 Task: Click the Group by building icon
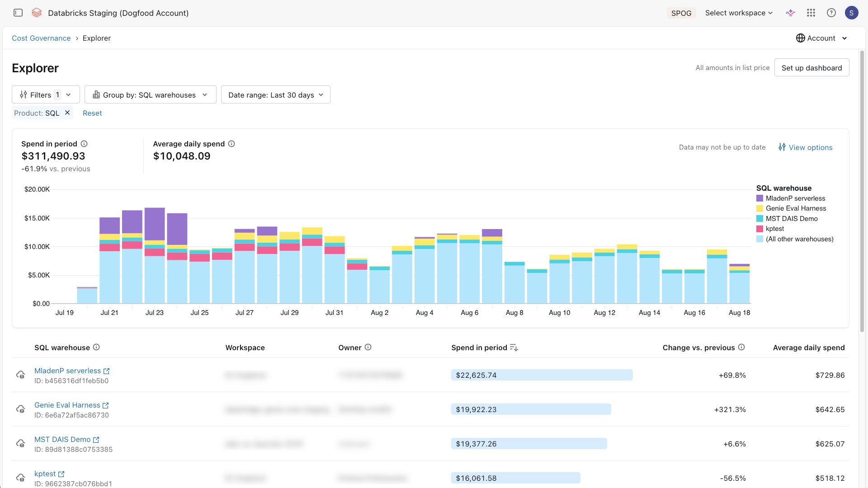coord(96,94)
